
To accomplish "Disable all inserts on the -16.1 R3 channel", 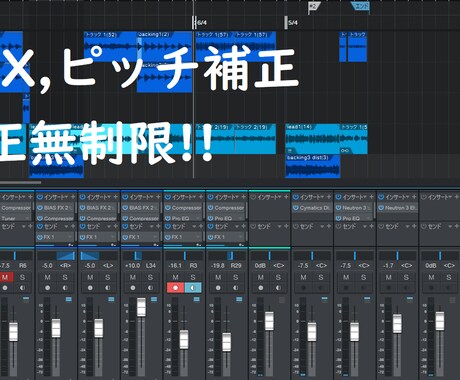I will 168,197.
